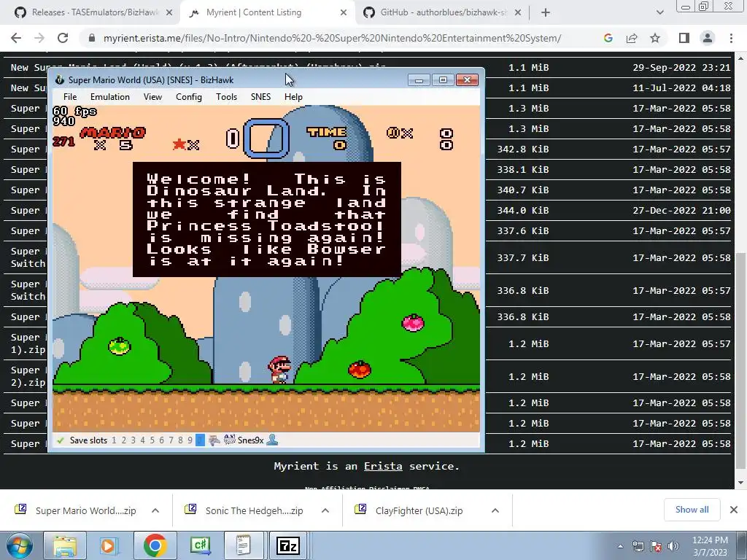Click Show all downloads button
This screenshot has width=747, height=560.
coord(692,510)
